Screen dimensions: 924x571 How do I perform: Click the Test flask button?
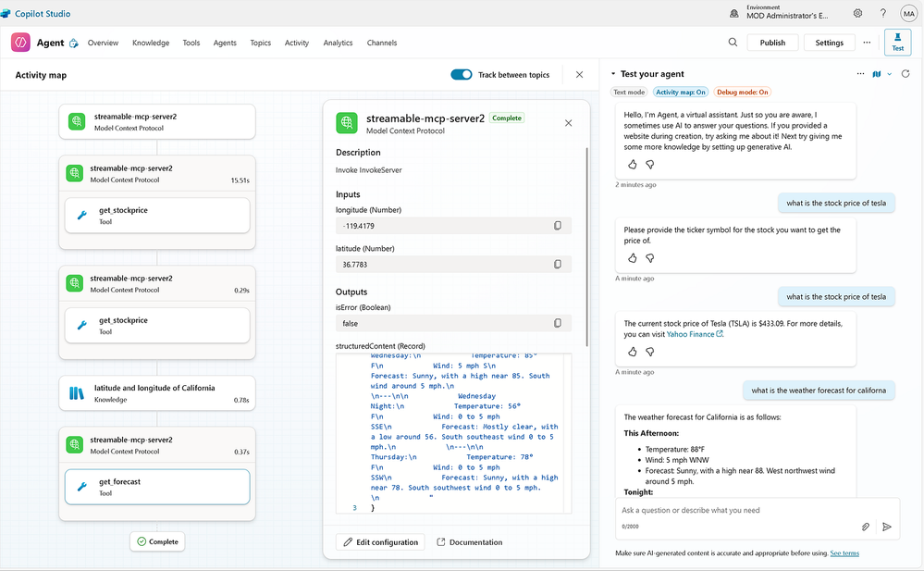pos(897,43)
